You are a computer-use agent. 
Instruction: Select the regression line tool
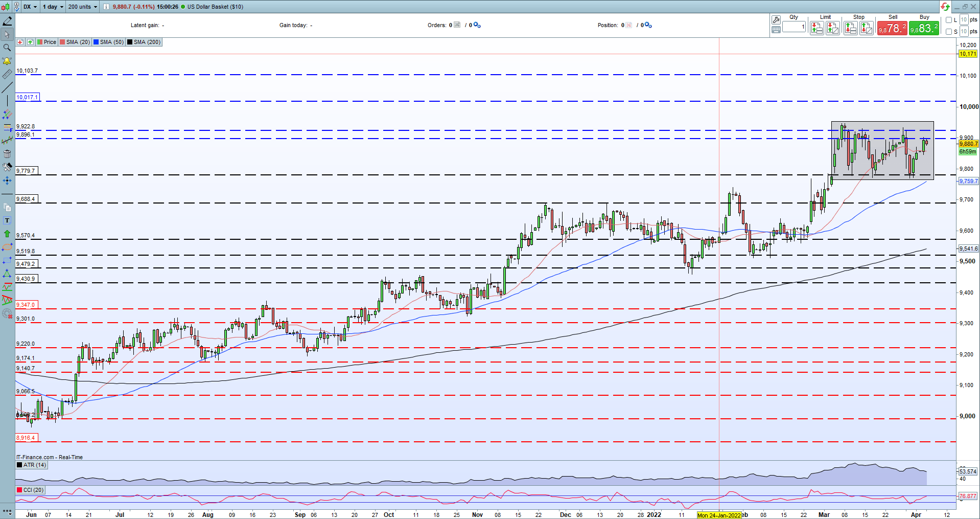[7, 141]
